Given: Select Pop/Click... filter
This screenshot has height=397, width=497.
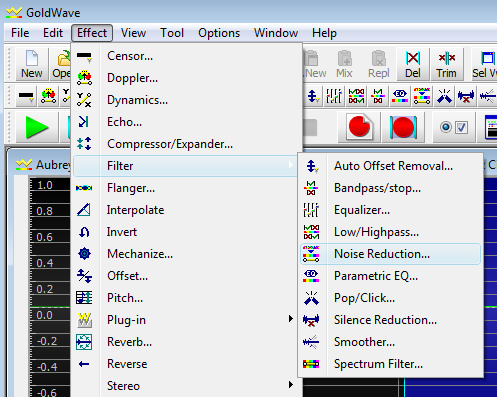Looking at the screenshot, I should (391, 298).
